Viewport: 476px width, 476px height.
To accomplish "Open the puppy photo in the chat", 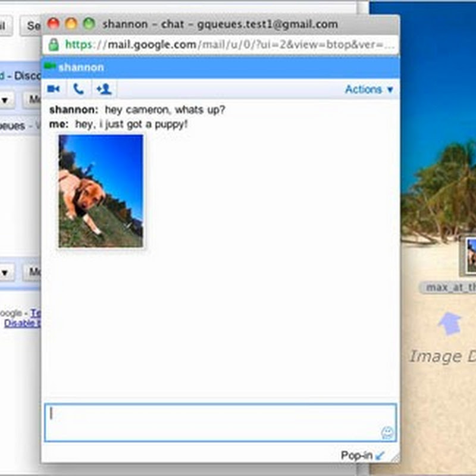I will pos(101,191).
